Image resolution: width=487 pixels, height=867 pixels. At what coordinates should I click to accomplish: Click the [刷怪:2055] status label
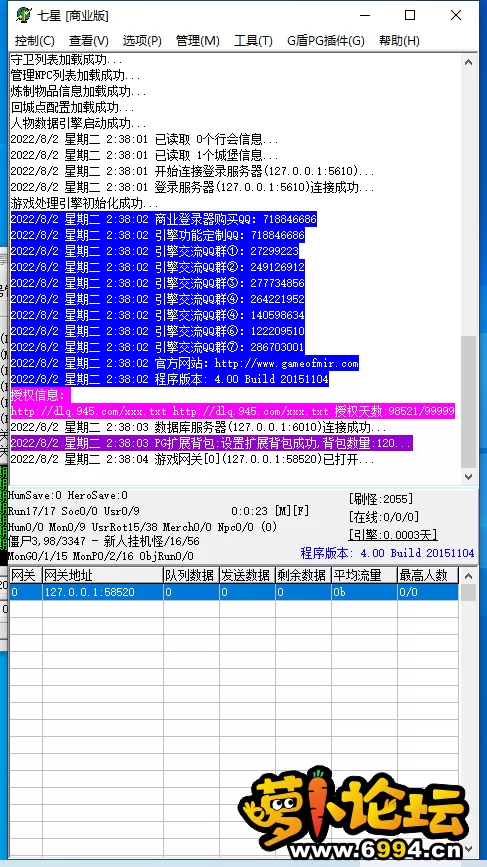click(x=381, y=499)
